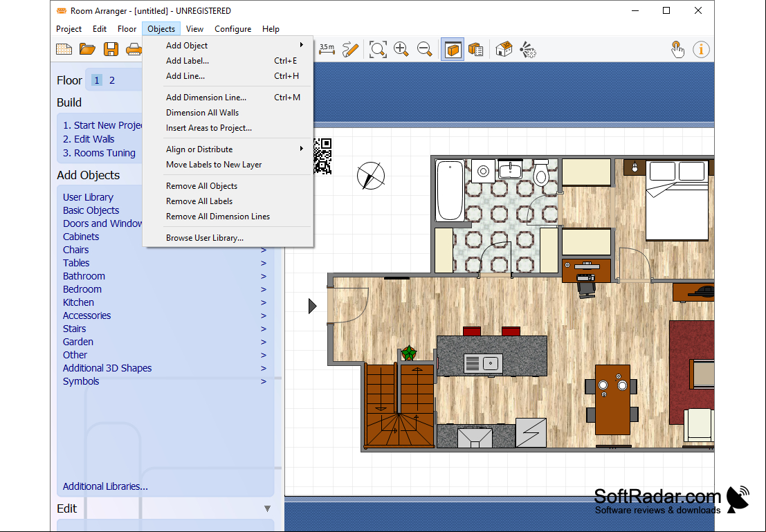Choose Add Label... from the menu

[x=228, y=61]
